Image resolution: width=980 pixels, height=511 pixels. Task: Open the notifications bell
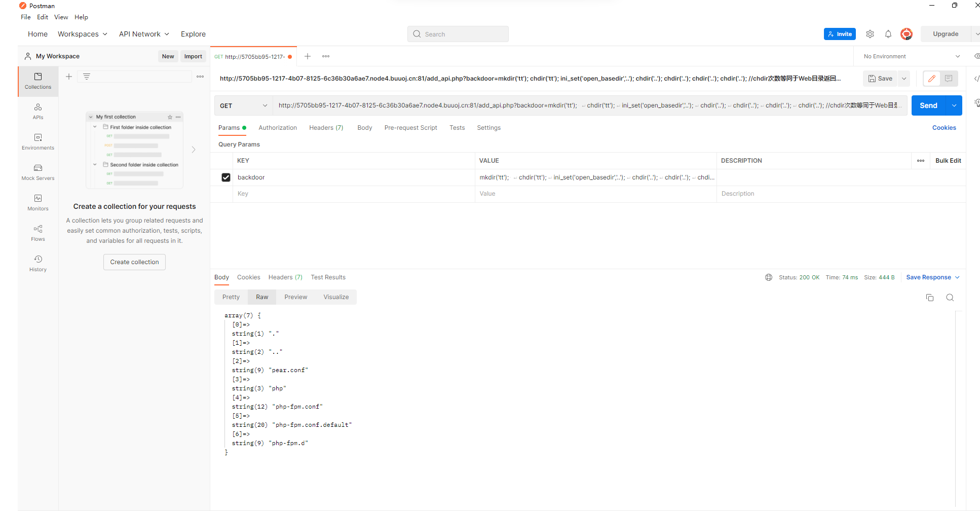888,34
